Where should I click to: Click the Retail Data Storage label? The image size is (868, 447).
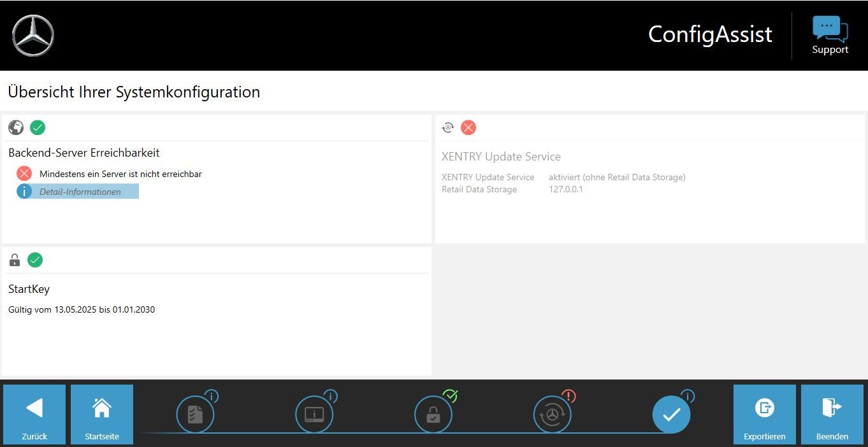479,189
